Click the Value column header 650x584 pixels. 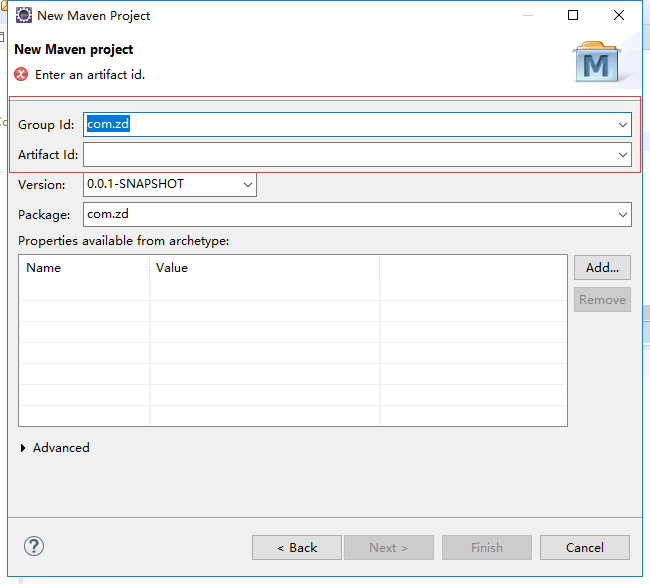coord(264,268)
